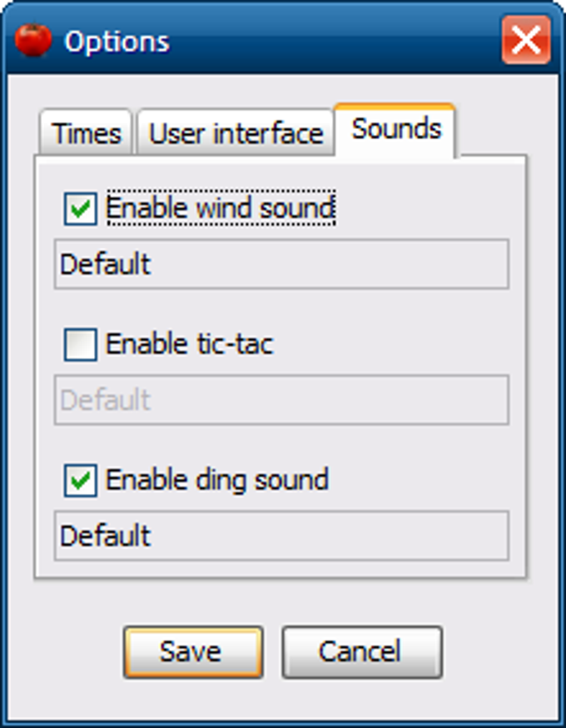Open the User interface tab

(236, 132)
